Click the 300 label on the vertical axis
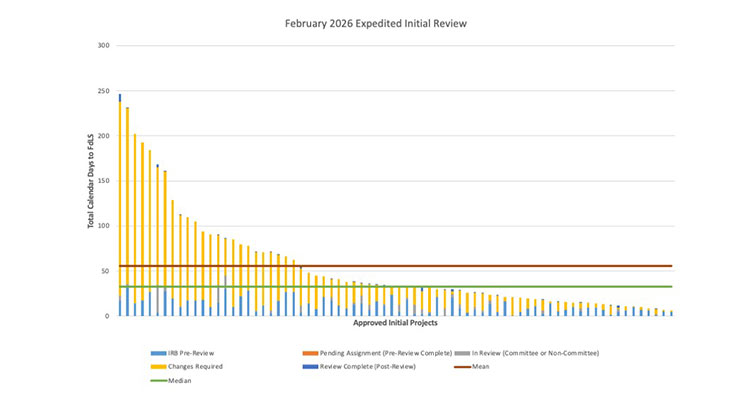Viewport: 750px width, 400px height. tap(104, 46)
